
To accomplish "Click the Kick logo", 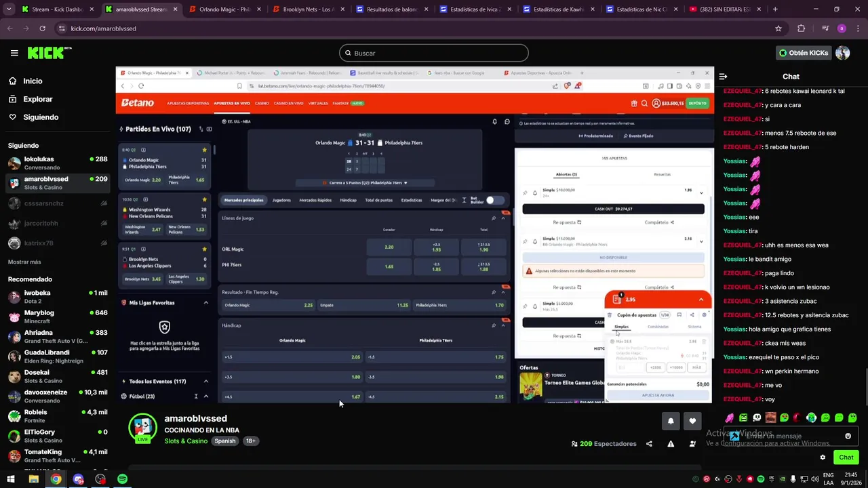I will click(x=49, y=52).
